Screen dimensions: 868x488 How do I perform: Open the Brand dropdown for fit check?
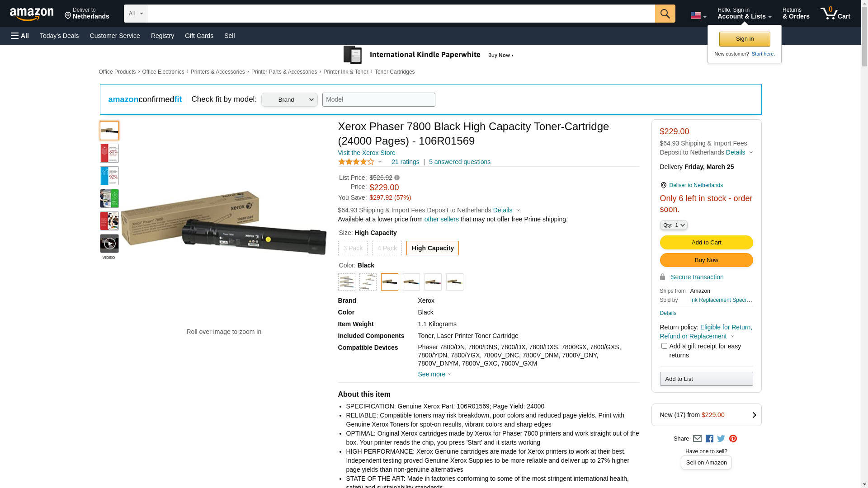(x=289, y=100)
